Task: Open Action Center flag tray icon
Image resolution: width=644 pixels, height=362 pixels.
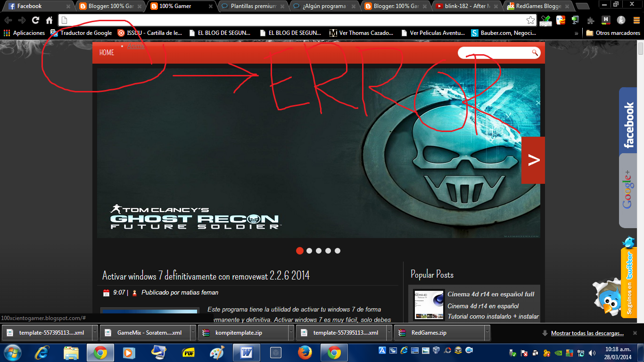Action: click(524, 353)
